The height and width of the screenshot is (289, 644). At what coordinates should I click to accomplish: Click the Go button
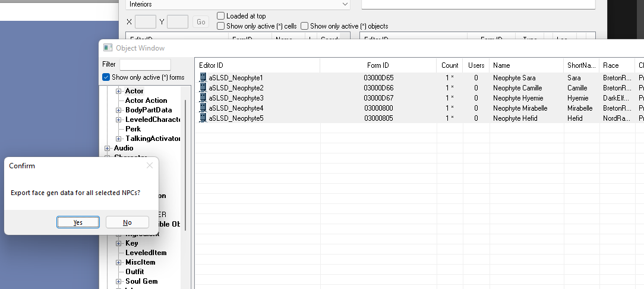tap(201, 22)
